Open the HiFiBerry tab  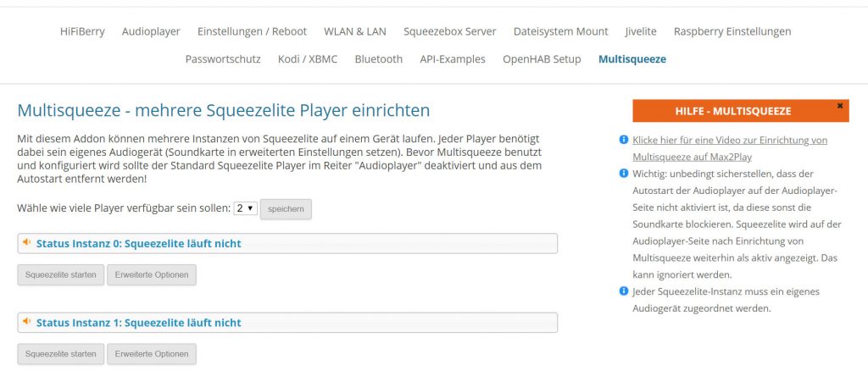pyautogui.click(x=82, y=31)
